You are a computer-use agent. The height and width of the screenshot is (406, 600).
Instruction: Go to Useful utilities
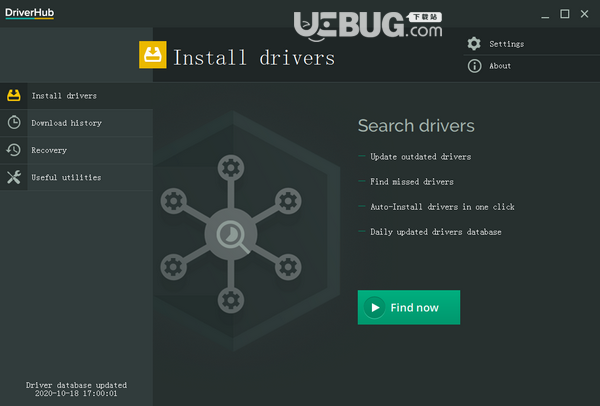pos(77,178)
